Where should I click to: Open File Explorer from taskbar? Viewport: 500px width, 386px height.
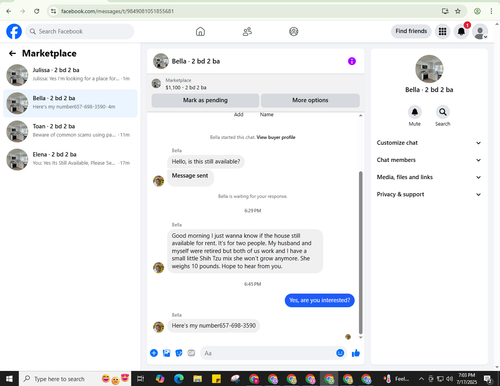pos(198,379)
